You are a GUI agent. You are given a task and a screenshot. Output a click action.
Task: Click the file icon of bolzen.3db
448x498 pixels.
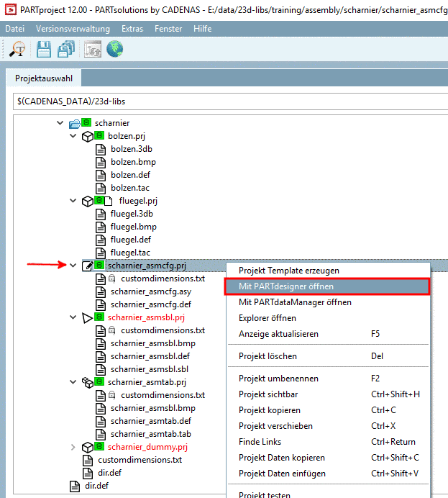coord(101,150)
